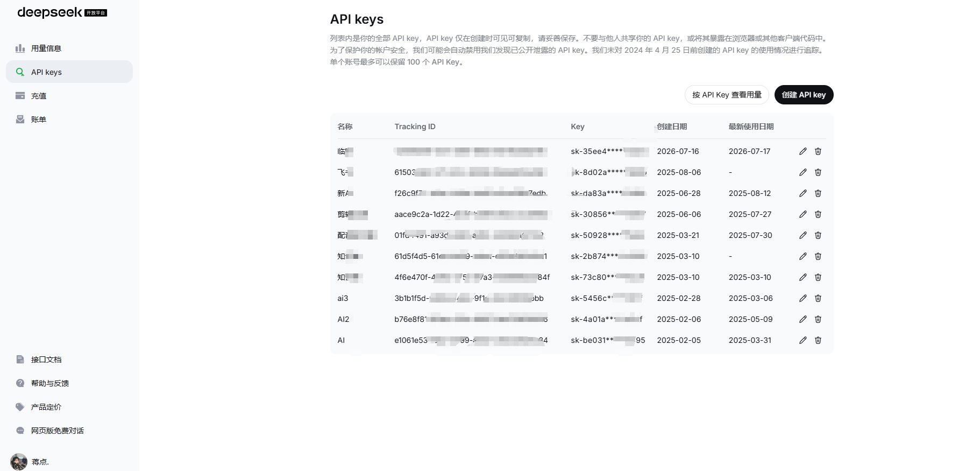Click the API keys magnifier sidebar icon
Screen dimensions: 980x471
click(x=20, y=72)
